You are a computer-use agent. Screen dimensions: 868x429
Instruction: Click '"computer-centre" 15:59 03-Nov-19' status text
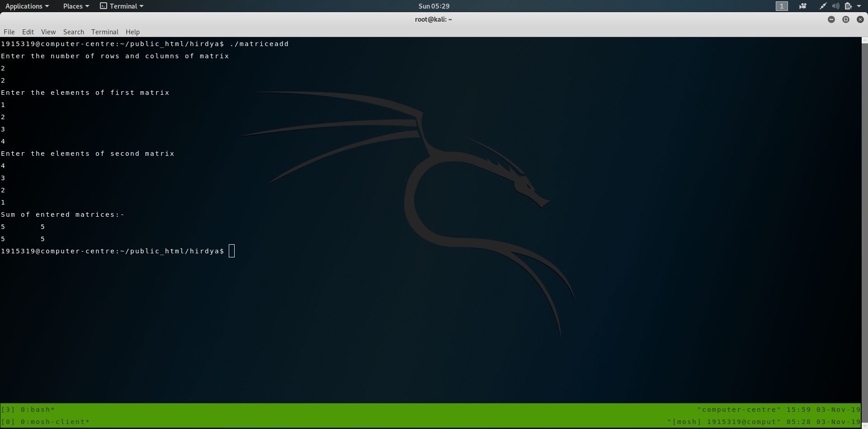click(x=779, y=410)
